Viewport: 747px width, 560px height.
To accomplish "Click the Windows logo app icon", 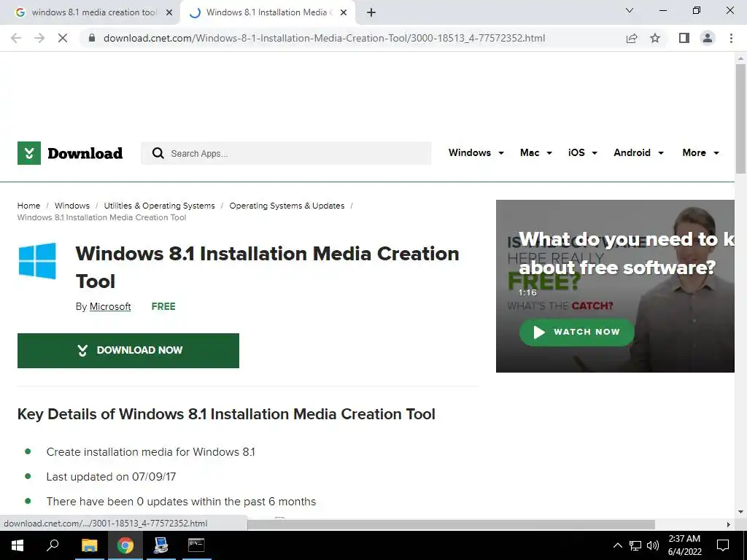I will point(37,260).
